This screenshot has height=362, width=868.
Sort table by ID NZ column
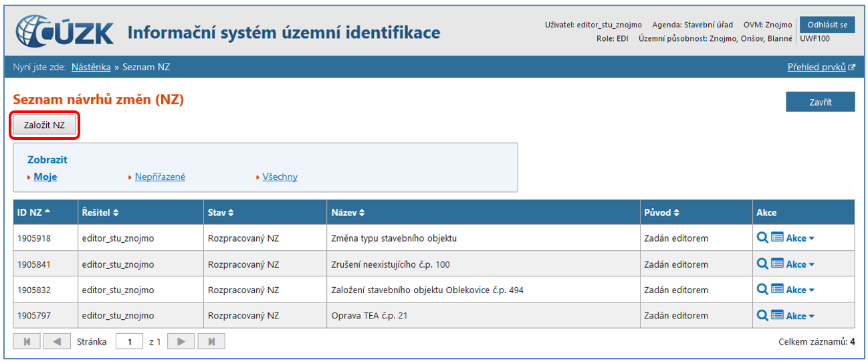click(x=33, y=212)
